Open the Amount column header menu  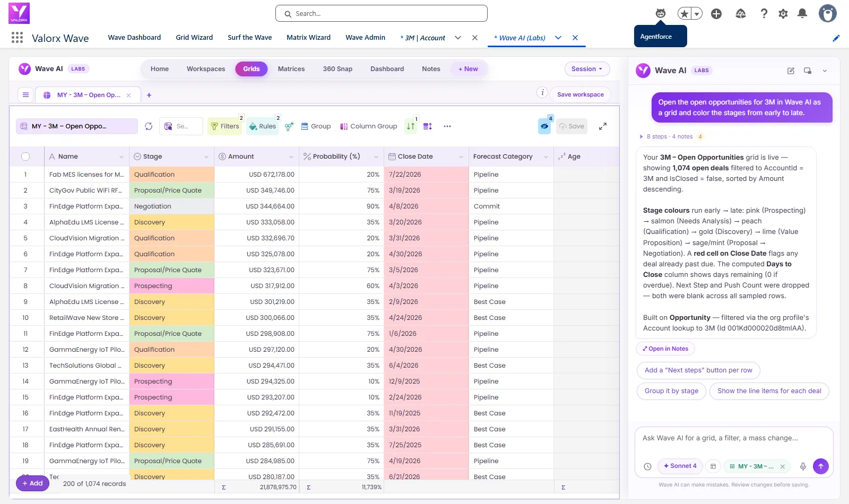coord(291,157)
